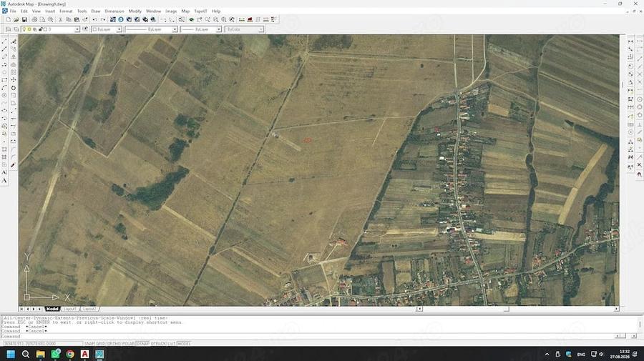The image size is (644, 361).
Task: Toggle SNAP mode in status bar
Action: (89, 343)
